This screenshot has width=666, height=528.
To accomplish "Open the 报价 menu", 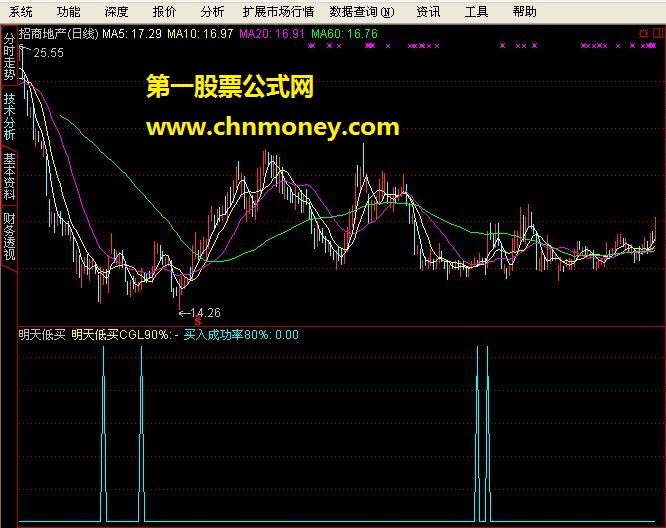I will pos(164,12).
